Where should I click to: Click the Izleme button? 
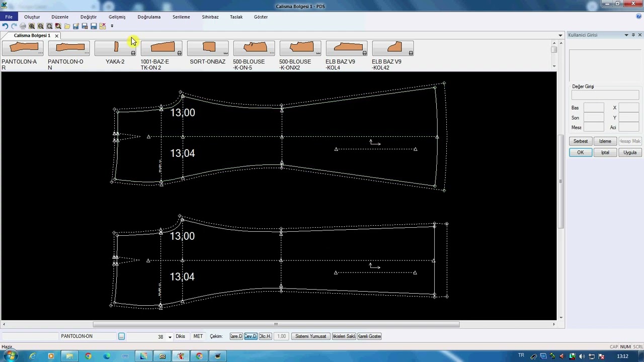coord(605,141)
